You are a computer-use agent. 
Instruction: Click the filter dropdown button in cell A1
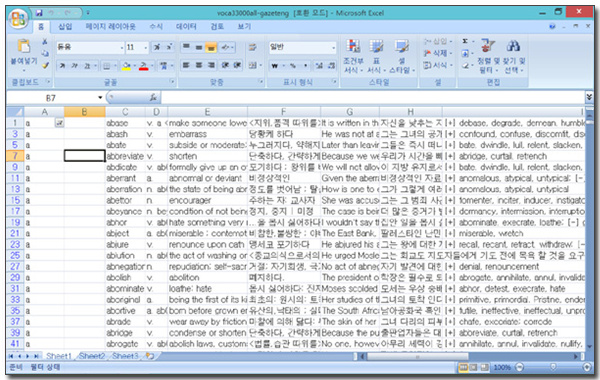point(59,123)
